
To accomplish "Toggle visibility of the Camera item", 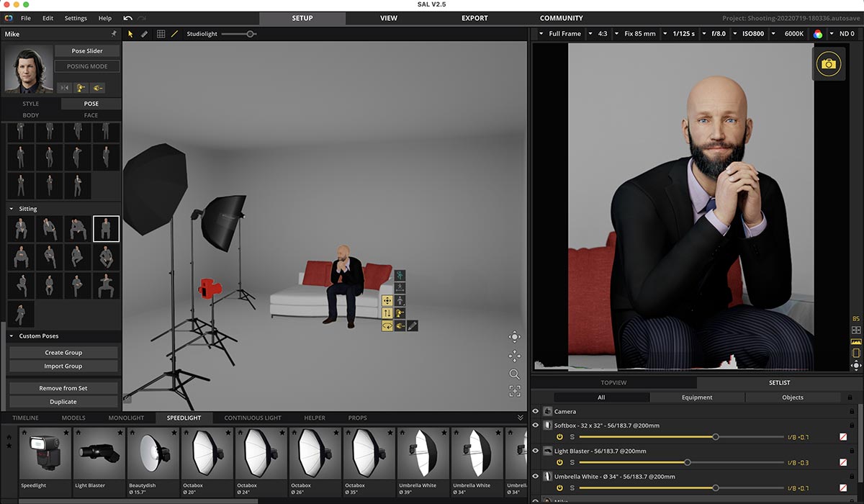I will [535, 412].
